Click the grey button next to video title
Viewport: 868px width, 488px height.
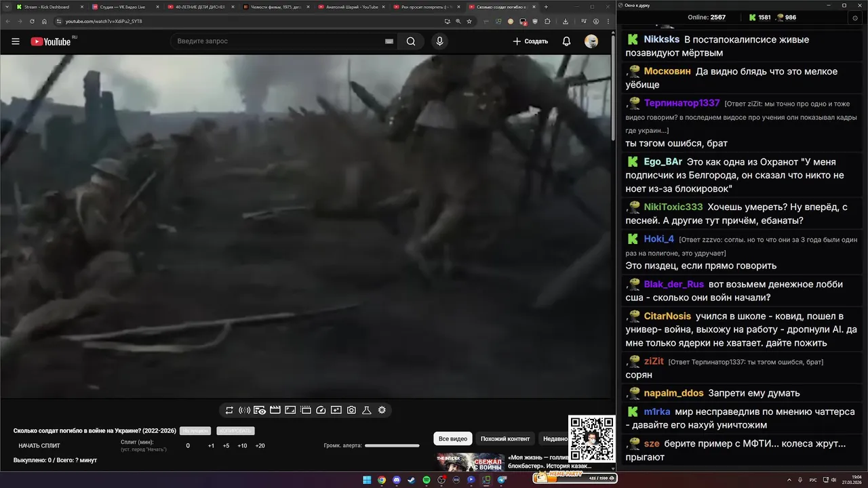[195, 431]
